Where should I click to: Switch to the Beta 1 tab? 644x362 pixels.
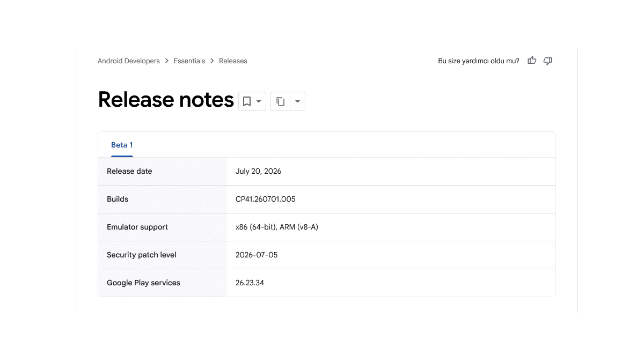coord(122,145)
